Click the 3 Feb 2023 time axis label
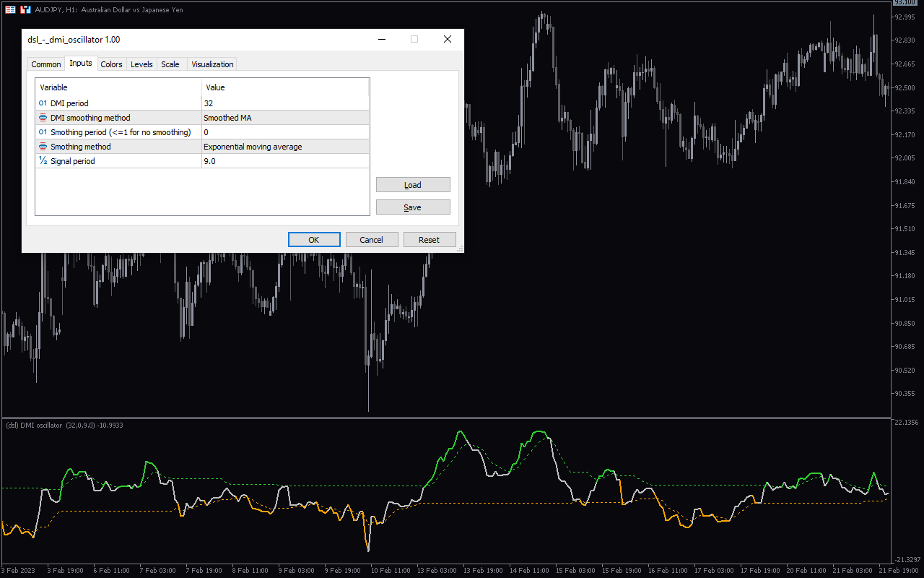The width and height of the screenshot is (924, 578). pos(17,570)
